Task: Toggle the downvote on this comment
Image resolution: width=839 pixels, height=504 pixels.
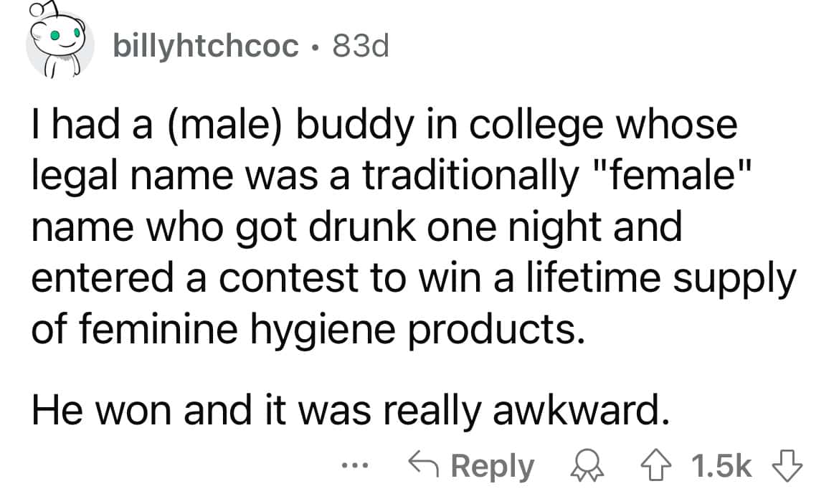Action: [787, 464]
